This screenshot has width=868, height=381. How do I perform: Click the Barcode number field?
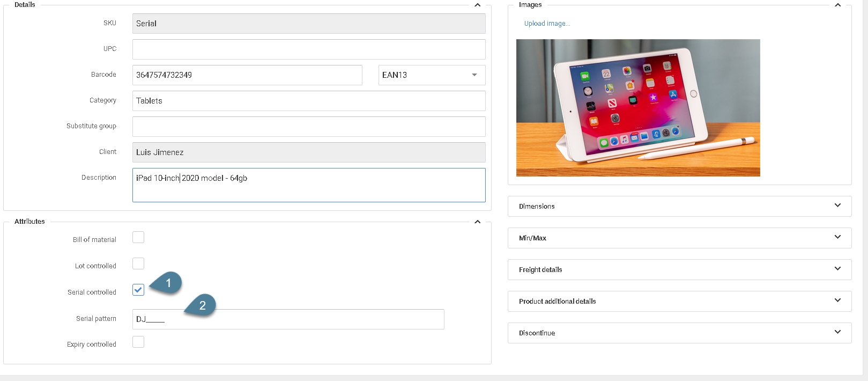(247, 75)
